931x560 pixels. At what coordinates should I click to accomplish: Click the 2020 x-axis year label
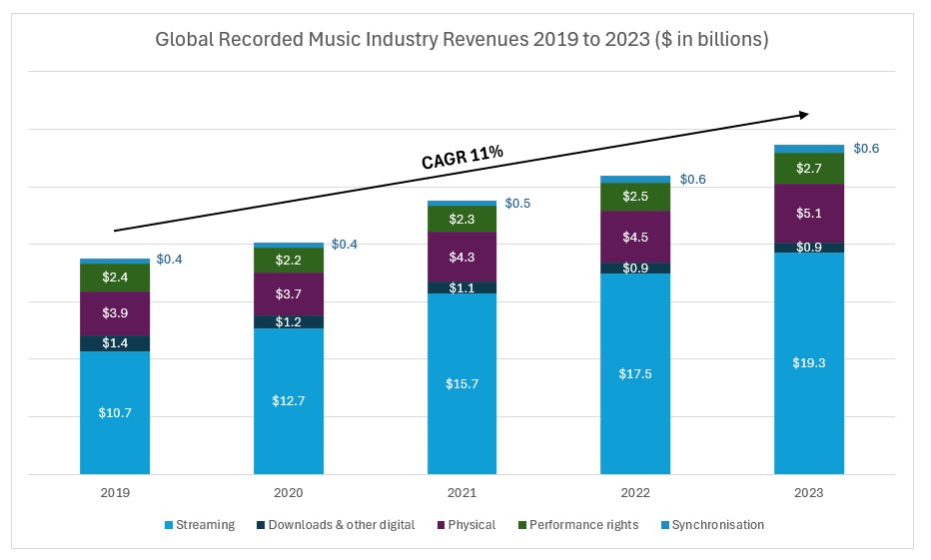click(289, 493)
